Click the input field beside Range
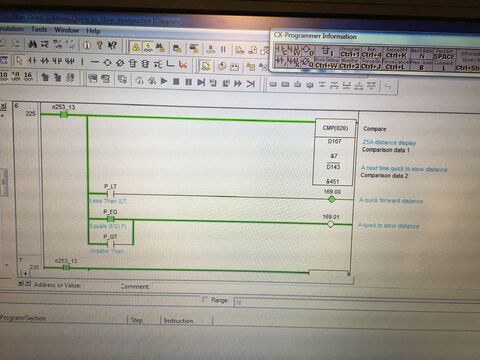The height and width of the screenshot is (360, 480). [x=357, y=304]
